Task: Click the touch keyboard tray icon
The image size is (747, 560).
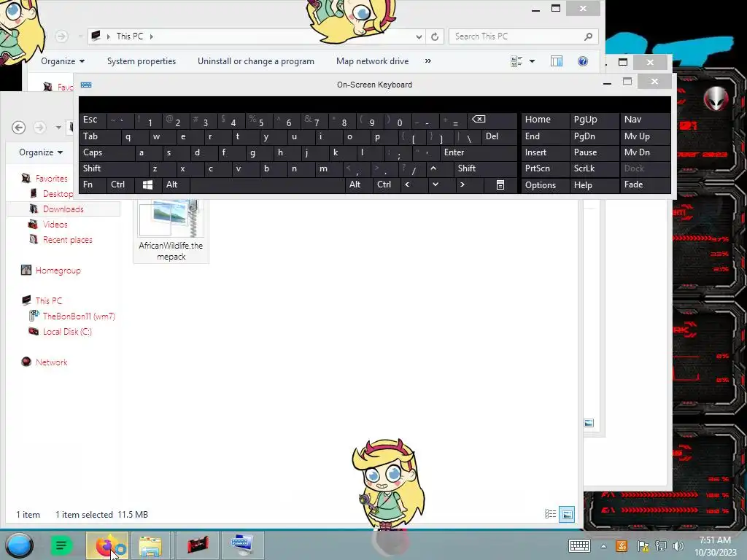Action: click(579, 545)
